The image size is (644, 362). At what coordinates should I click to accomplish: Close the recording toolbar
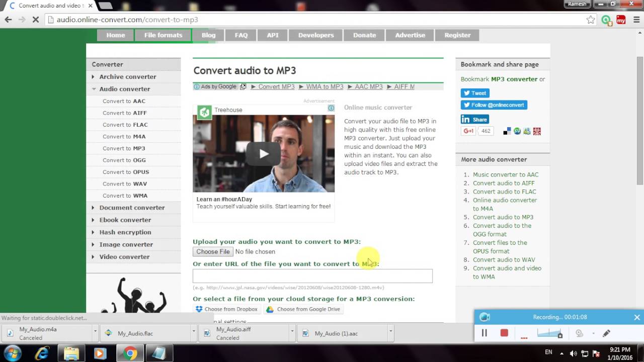[637, 317]
